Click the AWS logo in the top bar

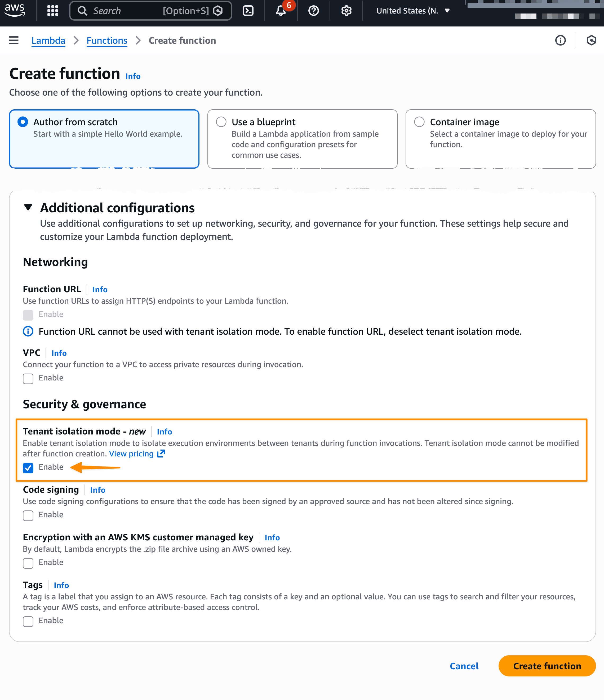point(15,11)
